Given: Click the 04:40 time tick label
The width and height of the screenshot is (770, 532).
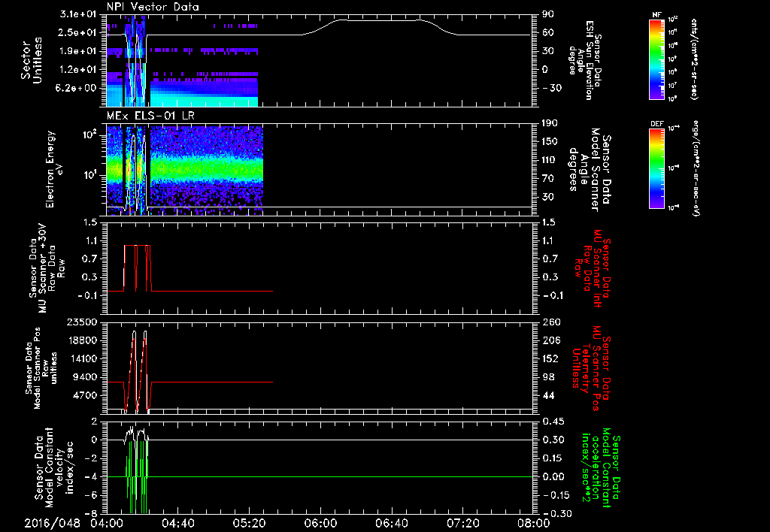Looking at the screenshot, I should 177,523.
